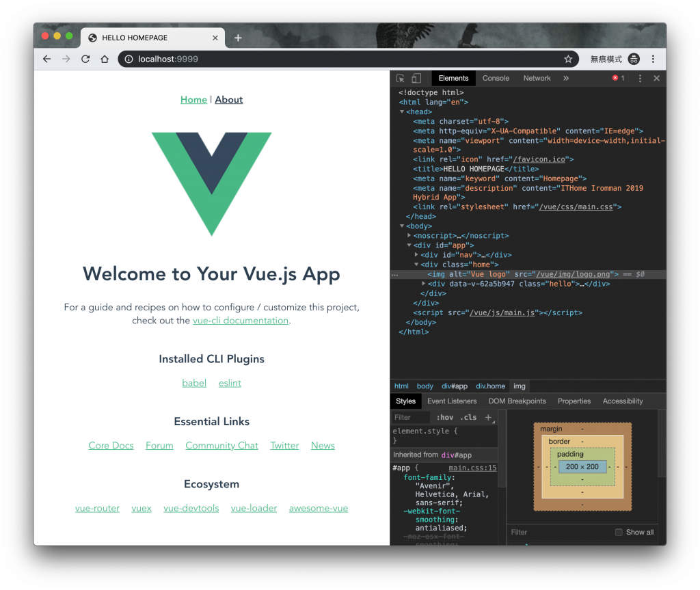Click the Vue logo image
The image size is (700, 590).
[212, 184]
